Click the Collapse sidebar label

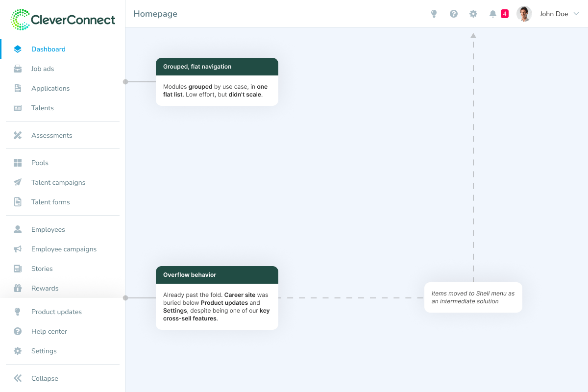click(x=45, y=378)
